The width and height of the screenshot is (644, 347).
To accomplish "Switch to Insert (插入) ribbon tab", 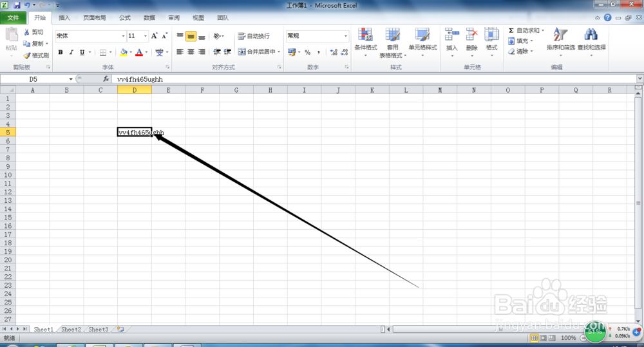I will click(x=64, y=17).
